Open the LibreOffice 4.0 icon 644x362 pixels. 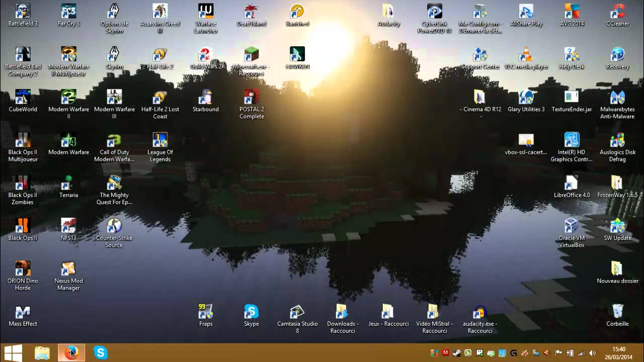click(x=572, y=183)
